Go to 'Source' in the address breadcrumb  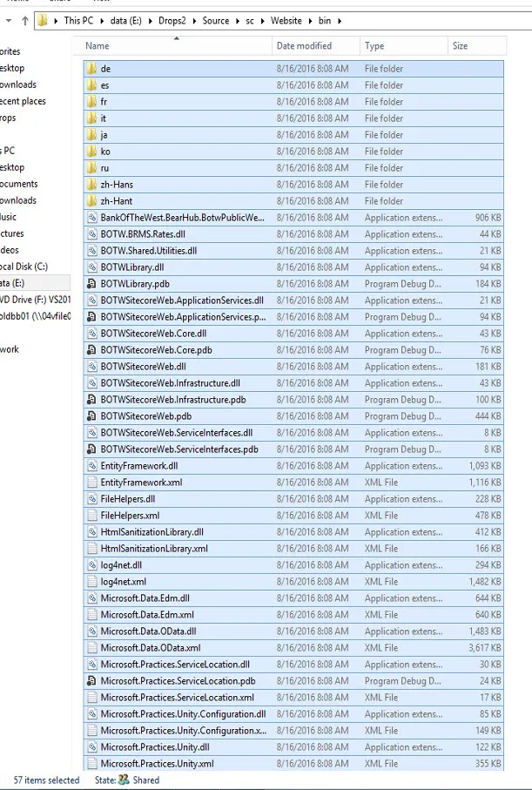[216, 21]
